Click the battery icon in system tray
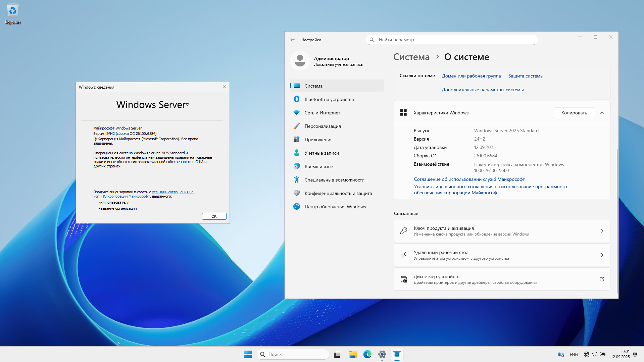This screenshot has height=362, width=644. (x=603, y=354)
